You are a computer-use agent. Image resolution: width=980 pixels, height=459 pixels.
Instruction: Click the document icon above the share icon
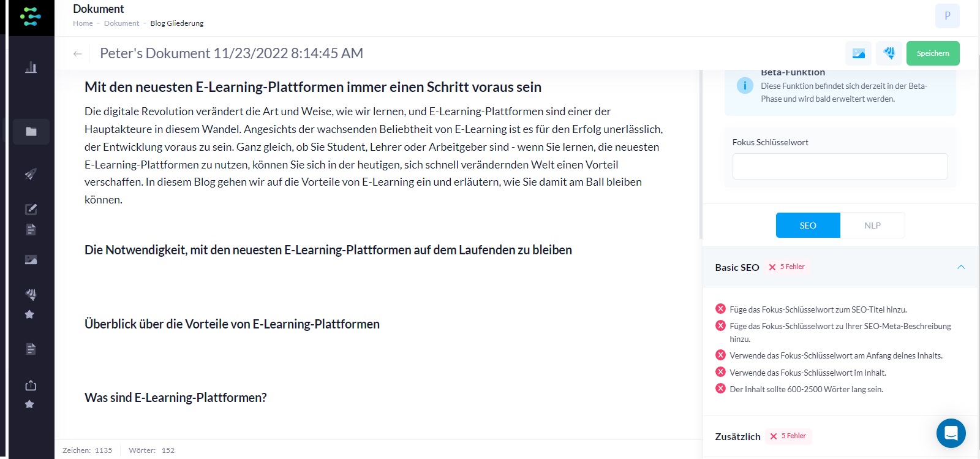[31, 349]
